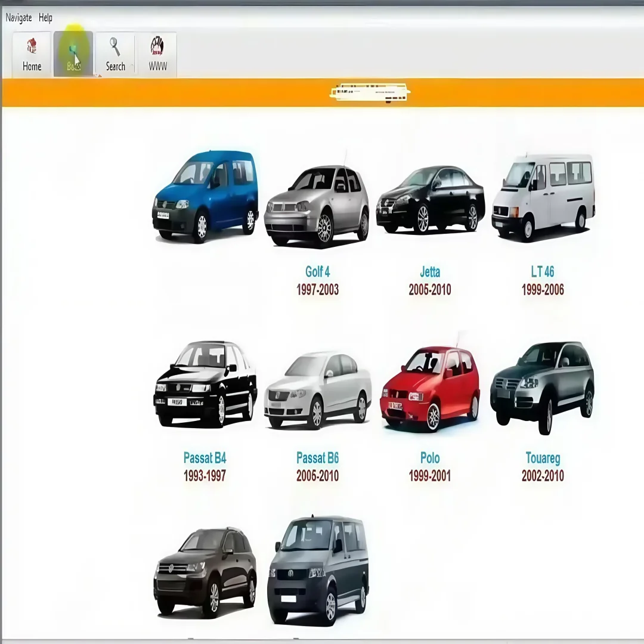The height and width of the screenshot is (644, 644).
Task: Open the Passat B4 1993-1997 link
Action: coord(205,458)
